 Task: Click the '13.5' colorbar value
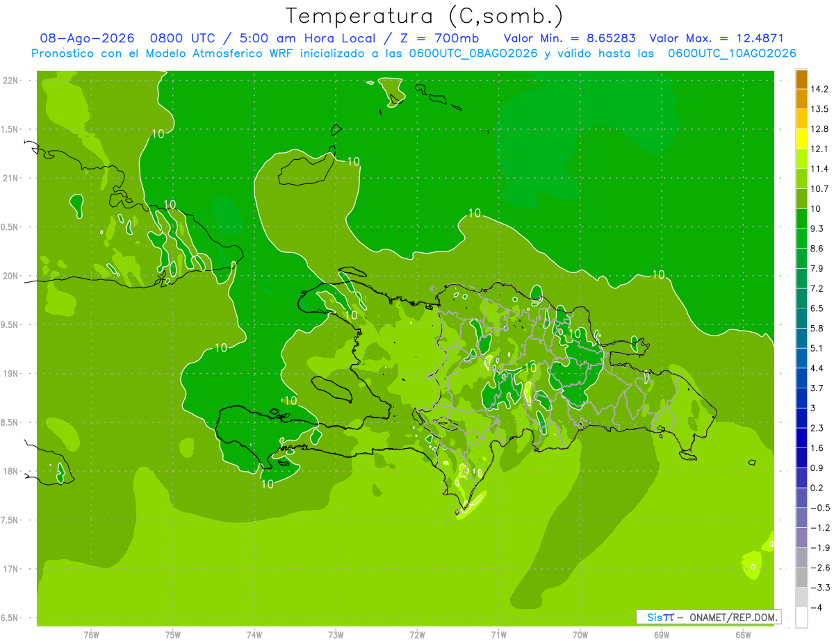point(820,109)
